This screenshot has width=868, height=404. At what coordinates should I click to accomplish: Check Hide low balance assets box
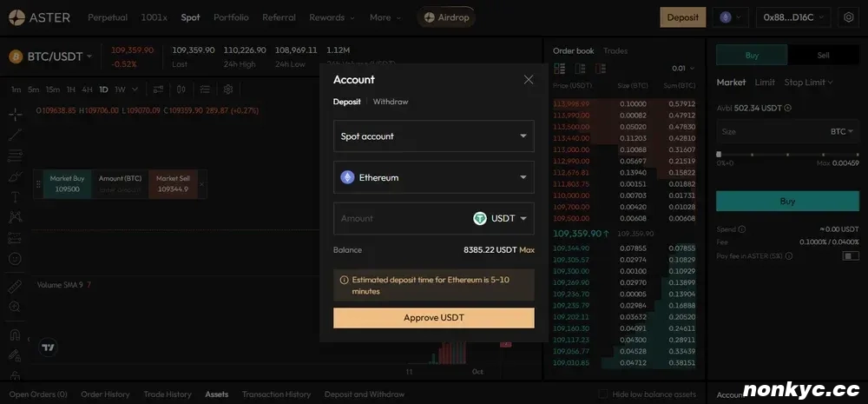point(606,394)
